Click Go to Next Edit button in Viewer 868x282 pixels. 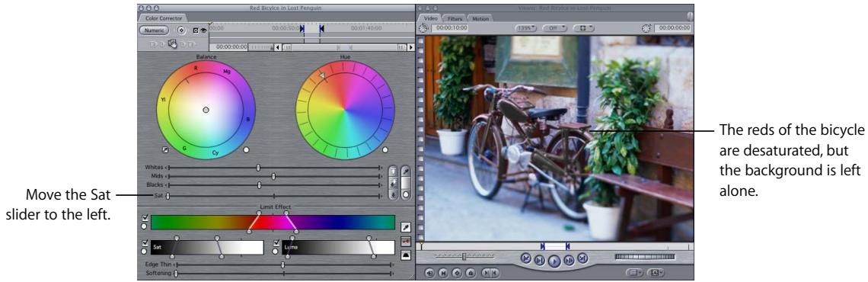pos(582,258)
